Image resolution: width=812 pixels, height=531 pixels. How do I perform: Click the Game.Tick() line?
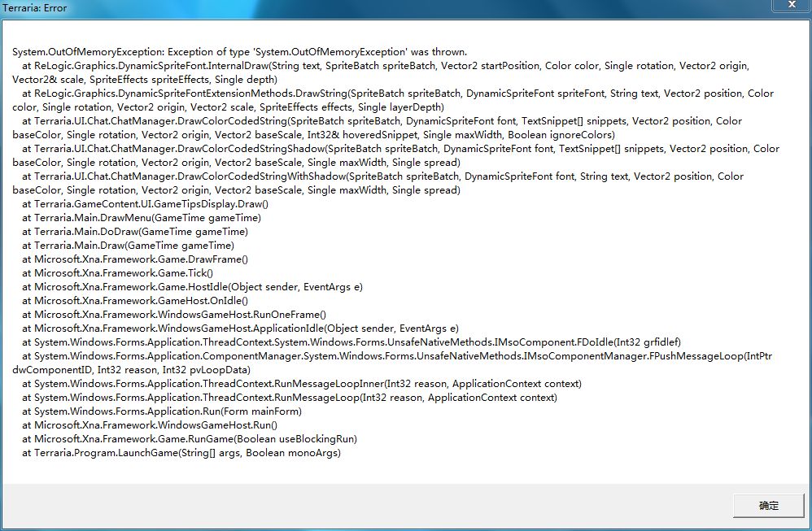tap(117, 273)
